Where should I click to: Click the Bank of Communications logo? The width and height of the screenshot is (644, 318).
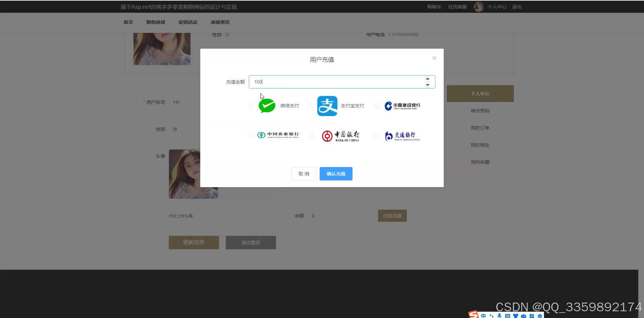(x=402, y=136)
